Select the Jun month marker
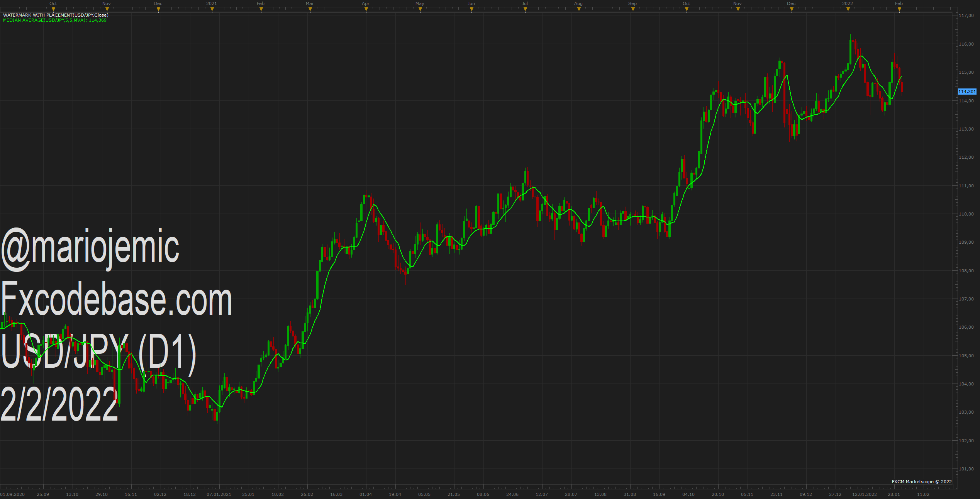 471,3
